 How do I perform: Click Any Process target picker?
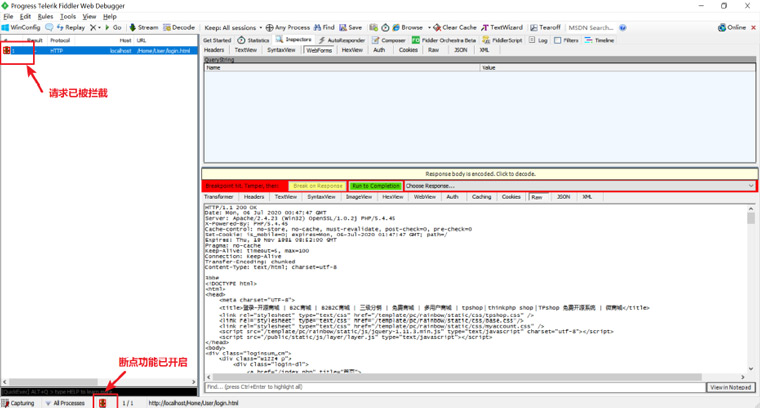point(287,28)
